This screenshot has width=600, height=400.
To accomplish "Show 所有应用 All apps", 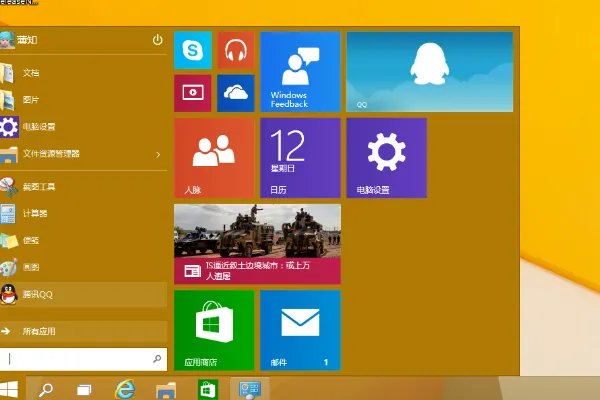I will click(x=83, y=331).
